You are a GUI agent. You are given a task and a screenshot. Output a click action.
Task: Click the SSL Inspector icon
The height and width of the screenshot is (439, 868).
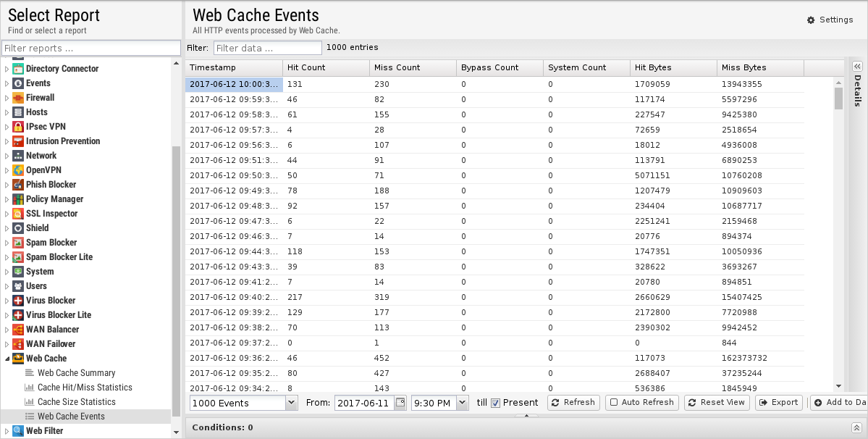click(x=18, y=214)
